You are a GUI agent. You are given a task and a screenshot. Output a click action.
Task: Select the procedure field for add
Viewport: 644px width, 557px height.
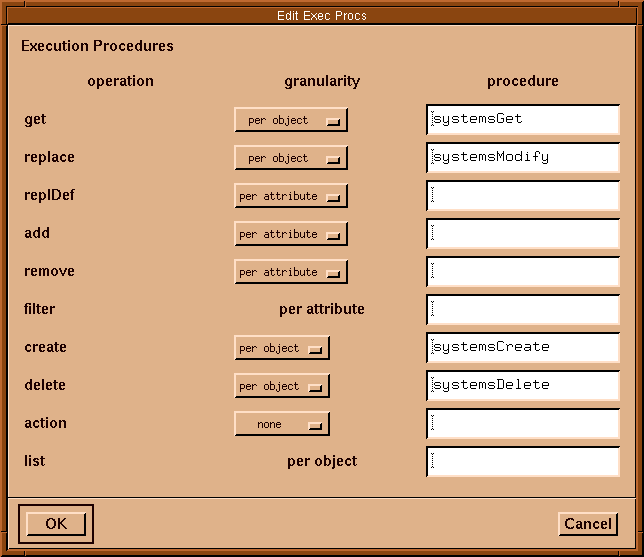coord(523,234)
